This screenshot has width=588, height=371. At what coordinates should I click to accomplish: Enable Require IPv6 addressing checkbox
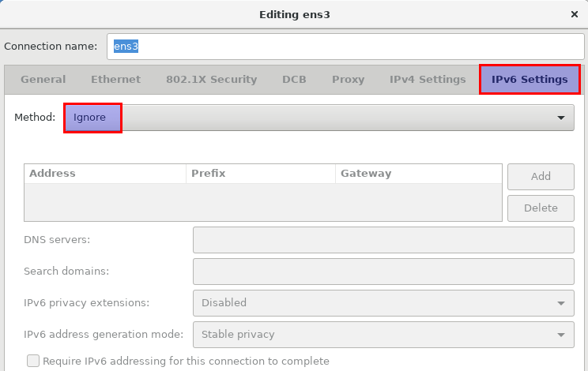coord(33,362)
